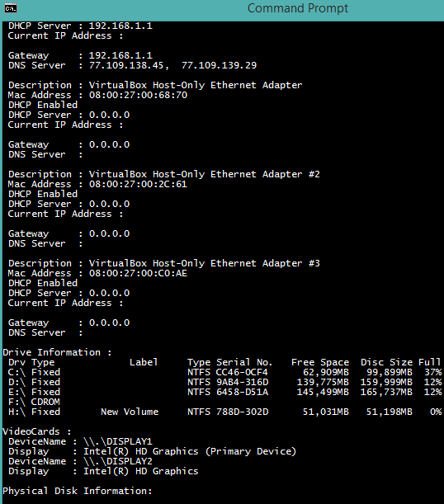Select the New Volume label on H:\
Image resolution: width=444 pixels, height=504 pixels.
[x=130, y=412]
